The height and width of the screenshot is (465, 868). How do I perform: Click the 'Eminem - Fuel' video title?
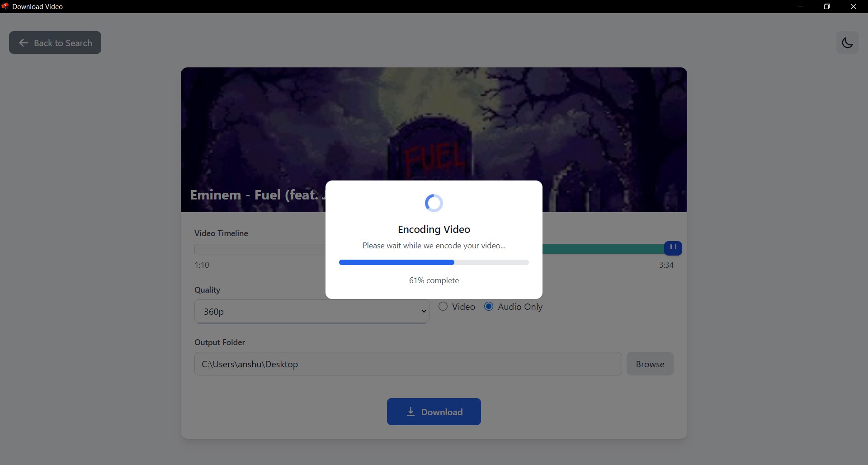[257, 195]
